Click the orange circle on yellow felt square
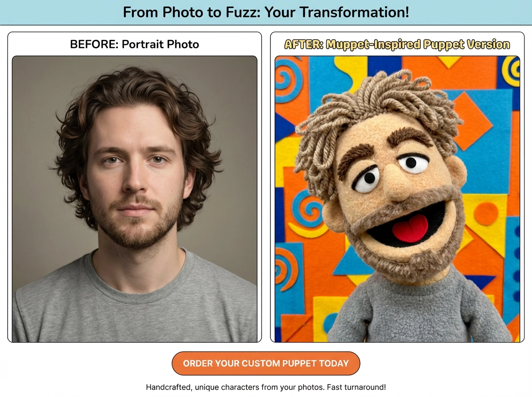The image size is (532, 397). (x=486, y=214)
